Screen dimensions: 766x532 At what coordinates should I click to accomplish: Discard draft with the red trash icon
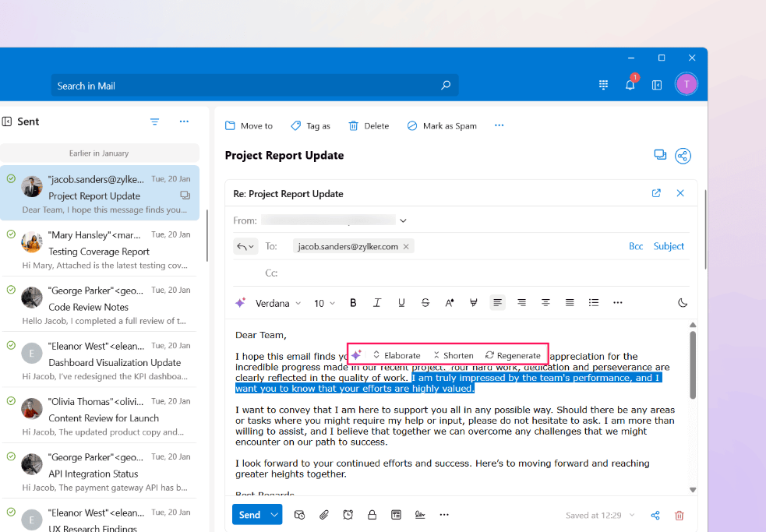pyautogui.click(x=679, y=516)
